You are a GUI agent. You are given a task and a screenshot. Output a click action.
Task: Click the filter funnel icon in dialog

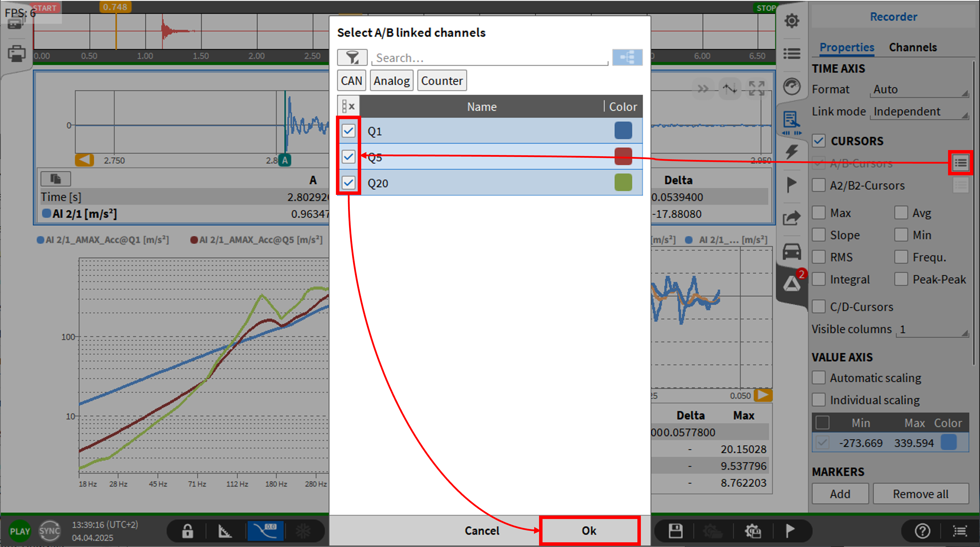pyautogui.click(x=352, y=57)
